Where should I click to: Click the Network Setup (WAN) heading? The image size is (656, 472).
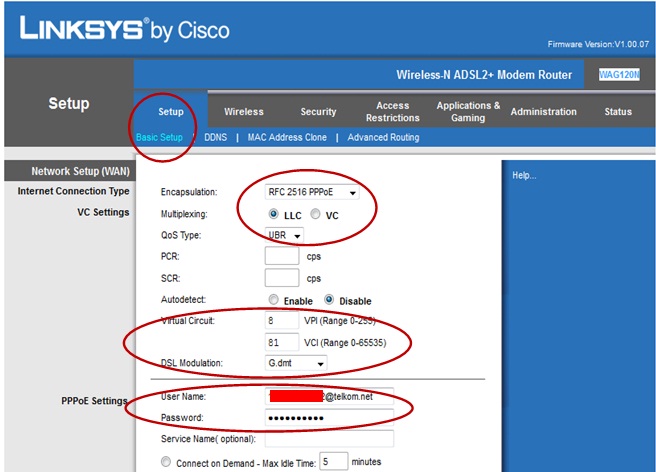(80, 171)
